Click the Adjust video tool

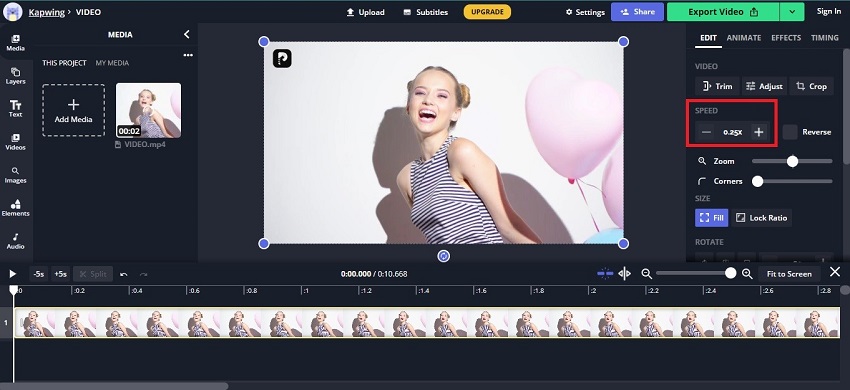(764, 86)
